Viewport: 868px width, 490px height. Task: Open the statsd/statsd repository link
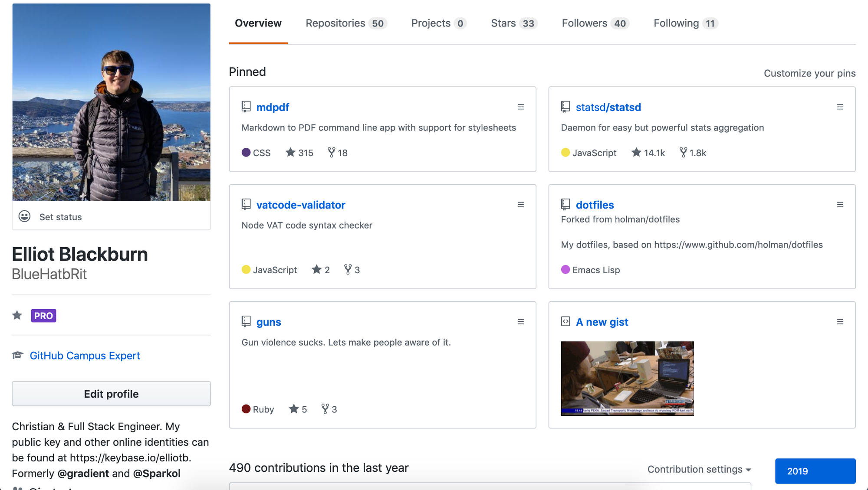[x=608, y=107]
